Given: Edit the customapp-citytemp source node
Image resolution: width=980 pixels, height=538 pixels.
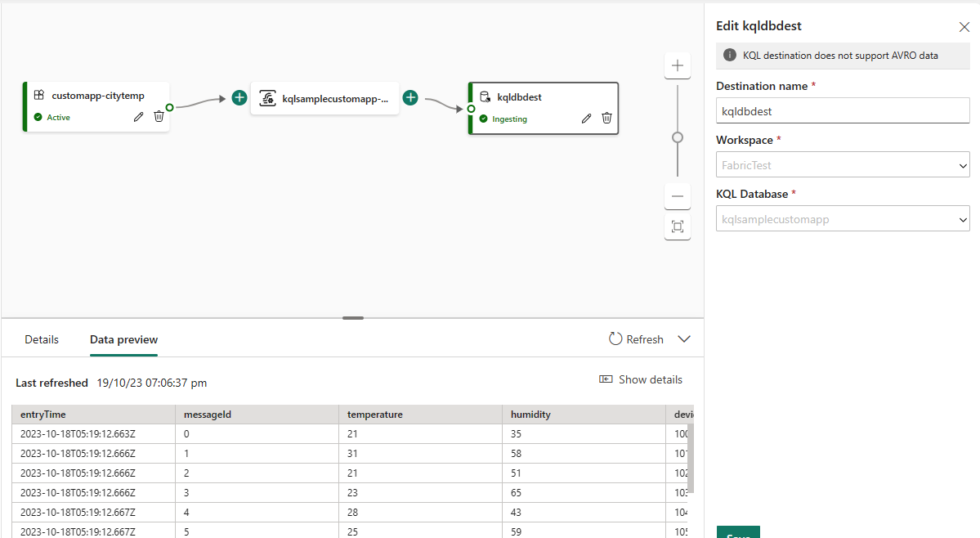Looking at the screenshot, I should [x=139, y=117].
